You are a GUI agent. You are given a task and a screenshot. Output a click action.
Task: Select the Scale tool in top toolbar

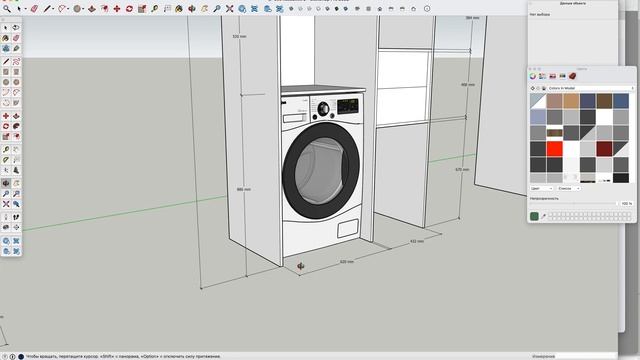(142, 8)
